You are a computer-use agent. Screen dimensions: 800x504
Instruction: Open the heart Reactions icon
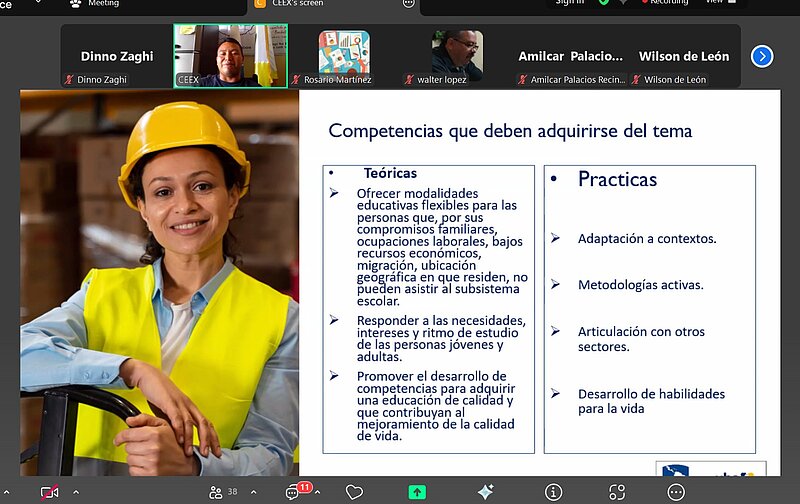click(x=354, y=492)
